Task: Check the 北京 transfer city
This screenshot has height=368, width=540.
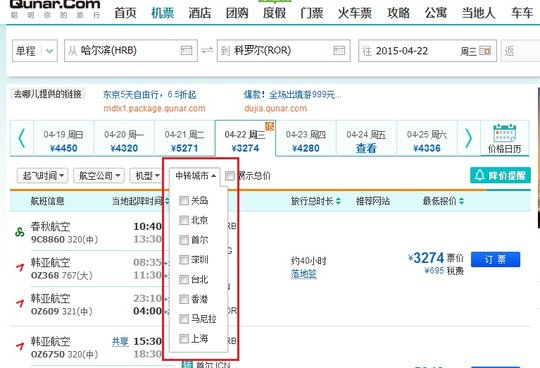Action: click(x=184, y=220)
